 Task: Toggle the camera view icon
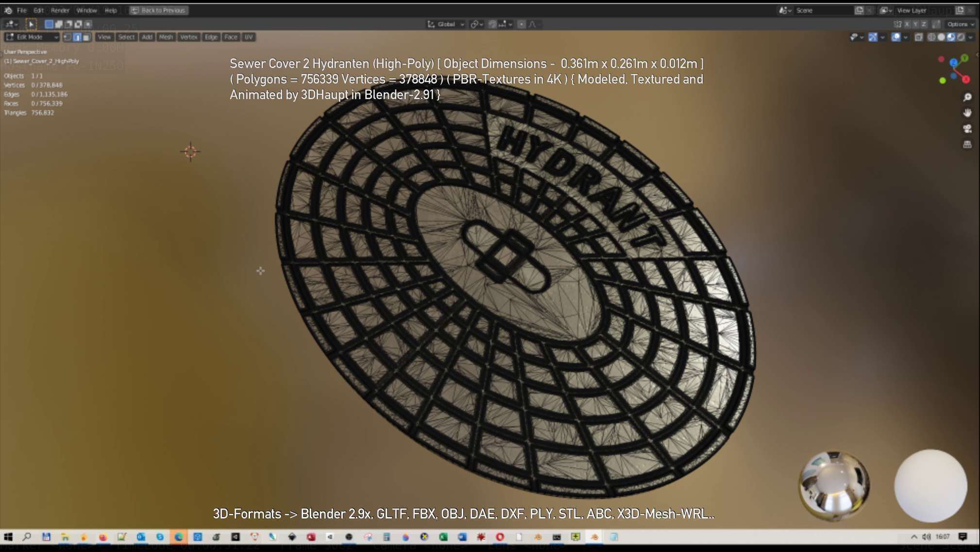click(x=967, y=129)
